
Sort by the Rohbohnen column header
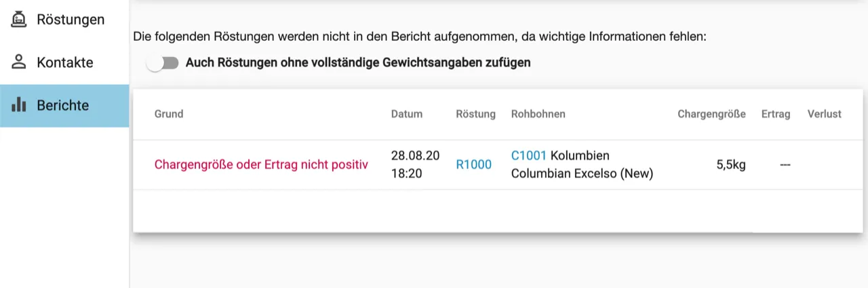point(538,114)
